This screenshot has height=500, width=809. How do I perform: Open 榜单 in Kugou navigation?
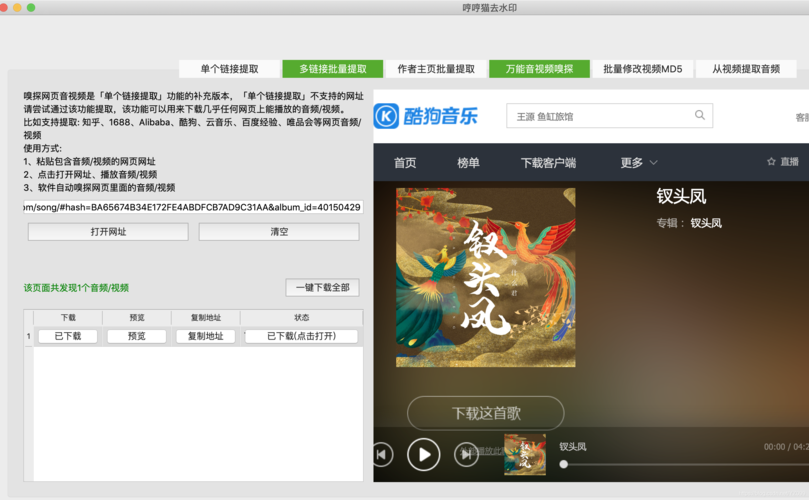[468, 163]
